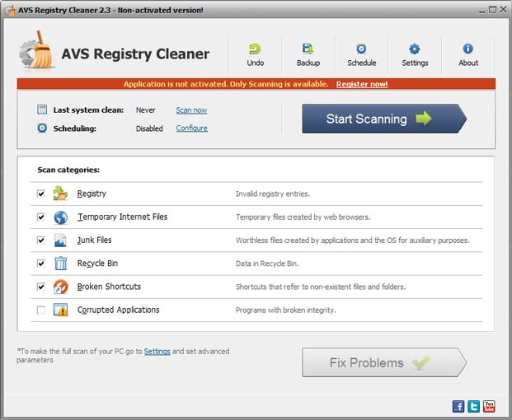Screen dimensions: 512x420
Task: Click the 'Scan categories:' heading
Action: [x=68, y=170]
